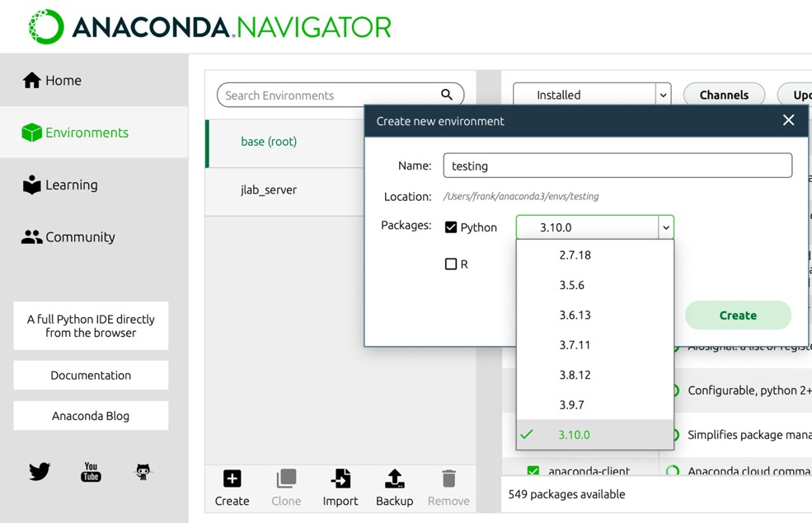Choose Python version 3.8.12
This screenshot has width=812, height=523.
(595, 375)
